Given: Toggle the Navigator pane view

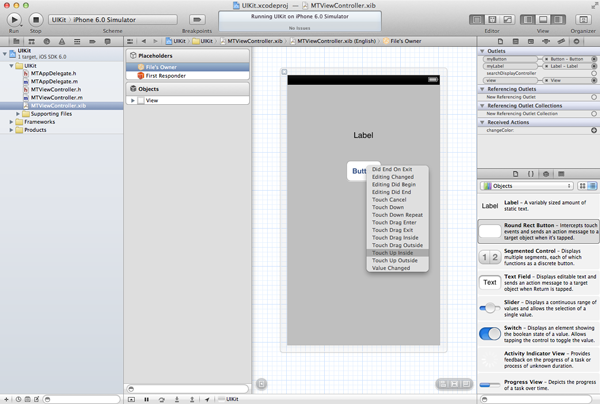Looking at the screenshot, I should [528, 20].
